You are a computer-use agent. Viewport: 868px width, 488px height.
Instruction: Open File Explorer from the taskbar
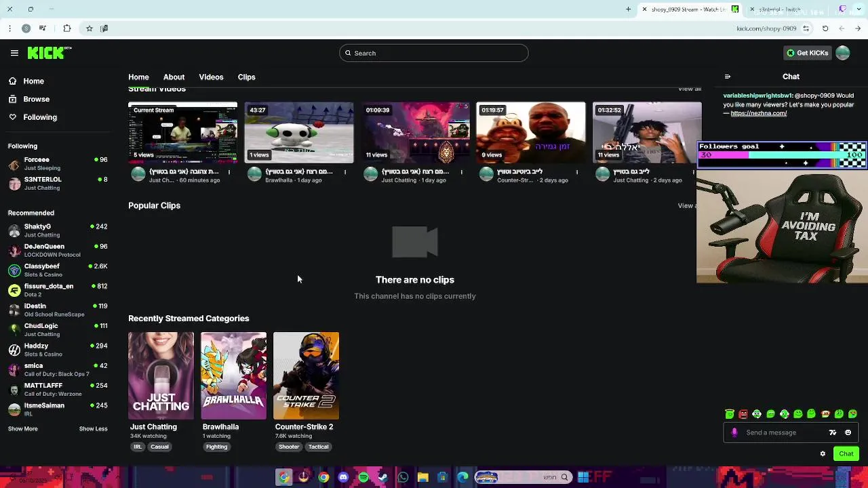[x=422, y=477]
